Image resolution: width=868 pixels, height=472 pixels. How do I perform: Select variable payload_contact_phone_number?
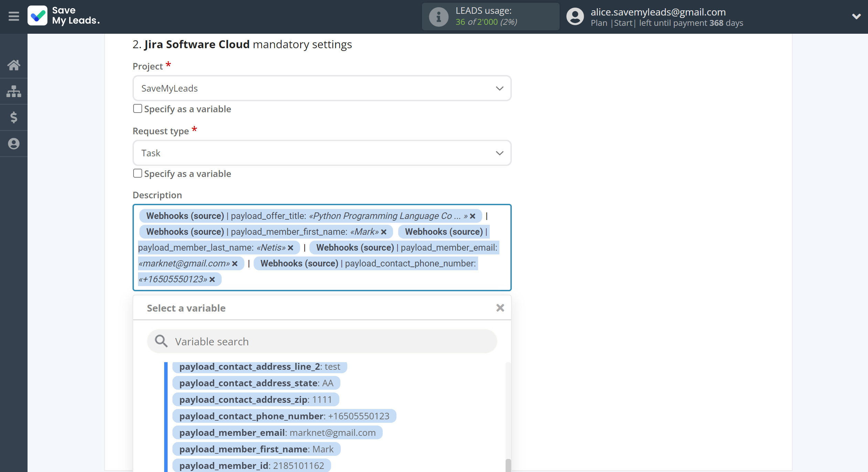pyautogui.click(x=284, y=416)
